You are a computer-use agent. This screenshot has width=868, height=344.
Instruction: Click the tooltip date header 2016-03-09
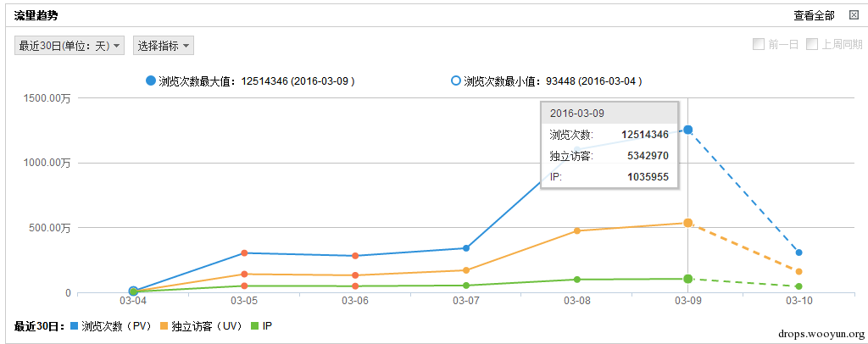pos(576,114)
